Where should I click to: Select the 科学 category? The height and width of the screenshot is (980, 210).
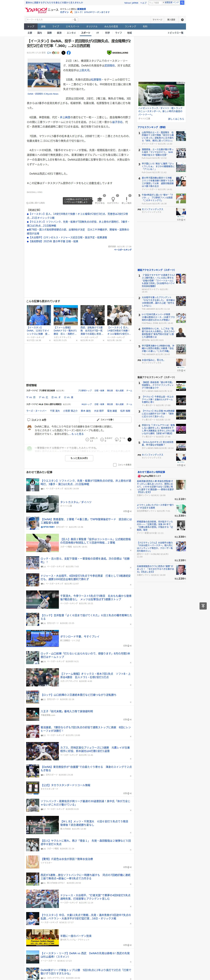107,33
